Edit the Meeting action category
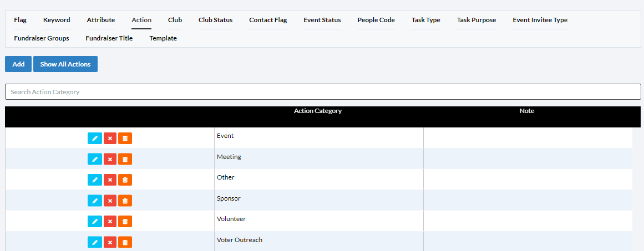 pyautogui.click(x=94, y=159)
